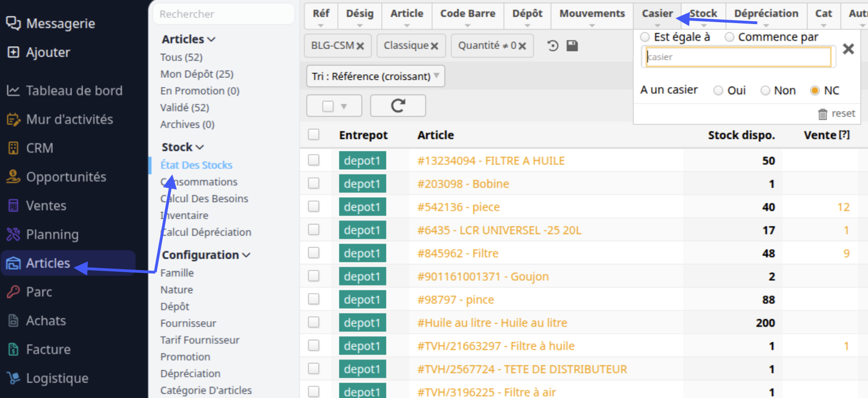Click the trash reset link
The height and width of the screenshot is (398, 868).
(x=837, y=113)
